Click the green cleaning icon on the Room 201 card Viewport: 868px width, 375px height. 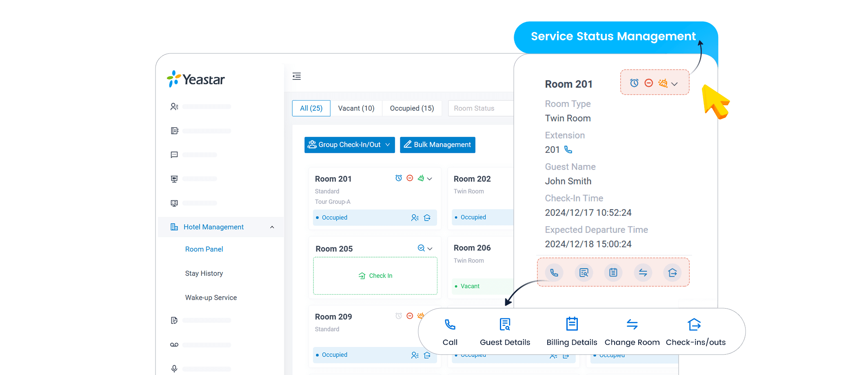click(421, 178)
